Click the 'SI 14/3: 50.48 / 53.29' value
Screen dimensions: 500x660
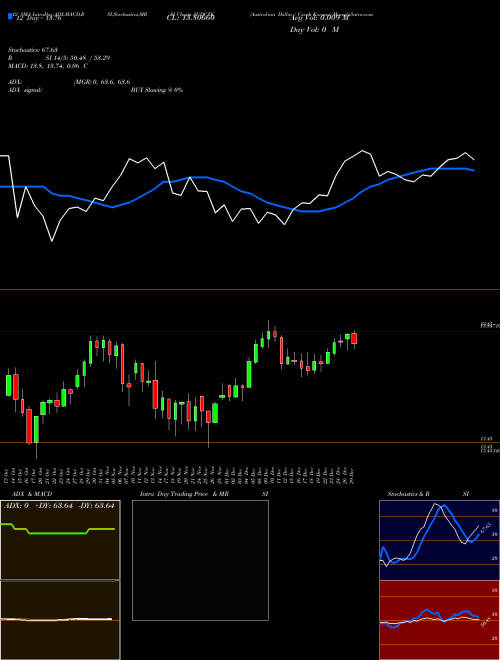click(x=78, y=58)
